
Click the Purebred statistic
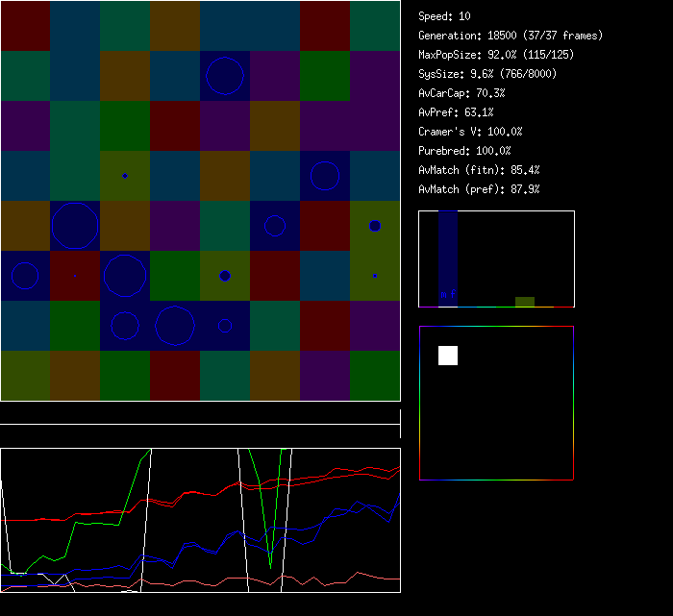click(x=464, y=151)
